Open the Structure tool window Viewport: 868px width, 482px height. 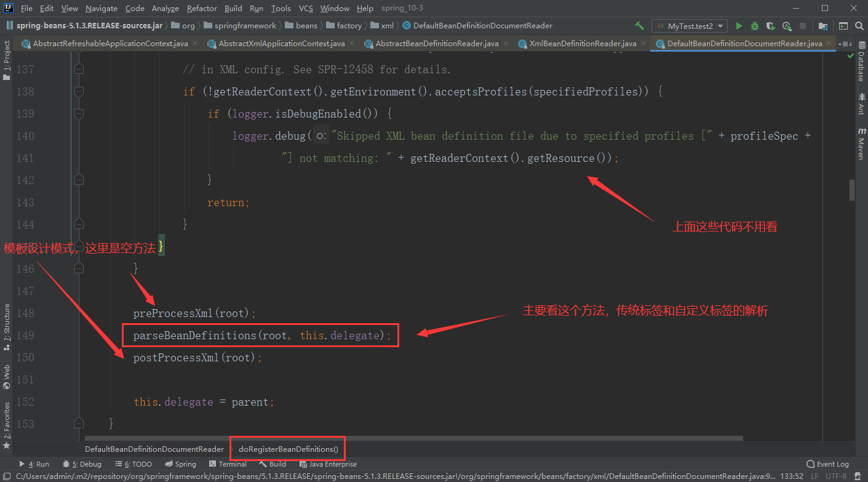(x=6, y=327)
